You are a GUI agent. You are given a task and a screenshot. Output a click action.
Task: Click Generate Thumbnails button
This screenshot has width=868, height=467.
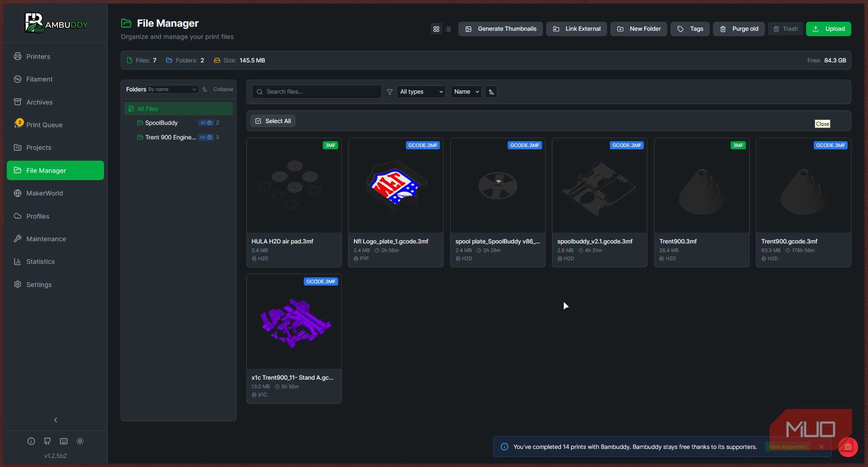coord(500,29)
